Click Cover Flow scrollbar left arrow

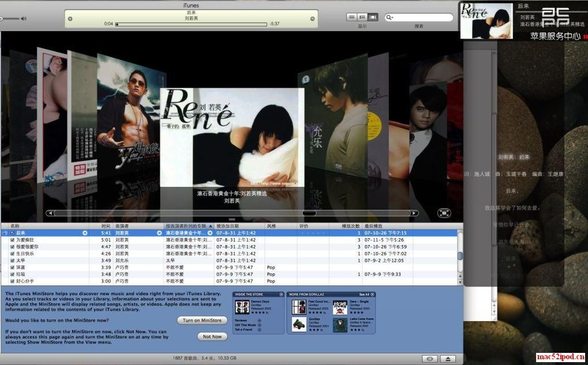(50, 213)
